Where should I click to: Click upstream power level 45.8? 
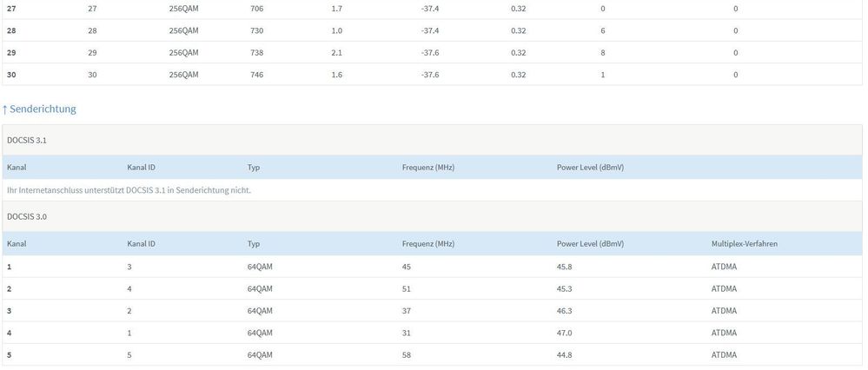(x=565, y=267)
